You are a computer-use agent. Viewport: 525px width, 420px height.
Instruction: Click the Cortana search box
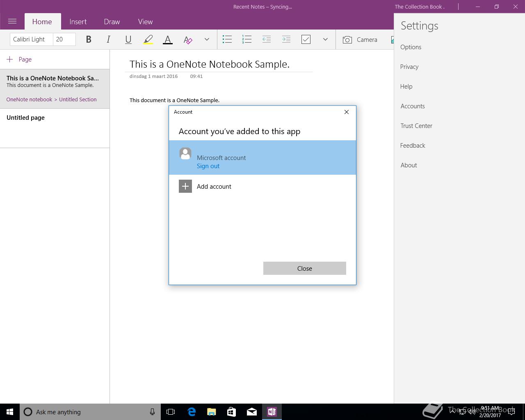click(90, 412)
